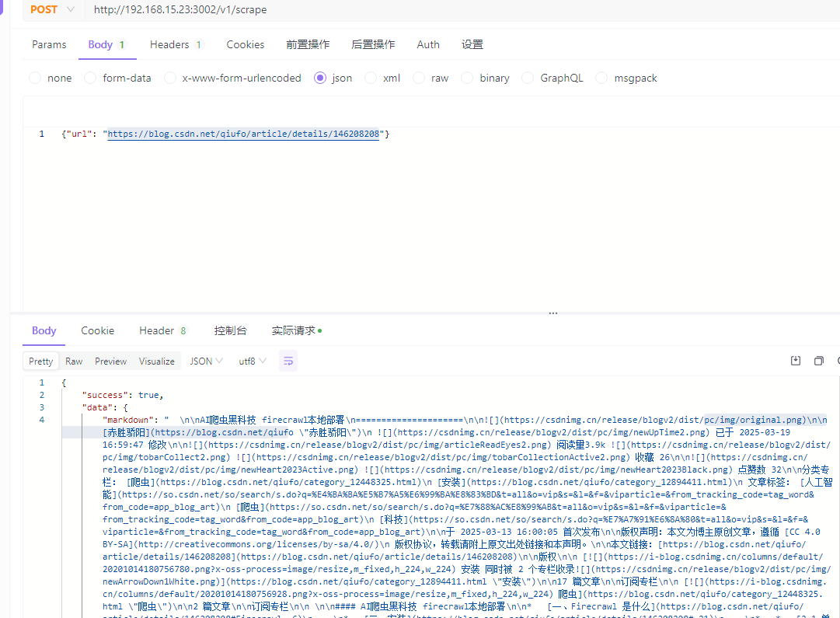Open the Headers request tab
This screenshot has height=618, width=840.
pos(176,44)
